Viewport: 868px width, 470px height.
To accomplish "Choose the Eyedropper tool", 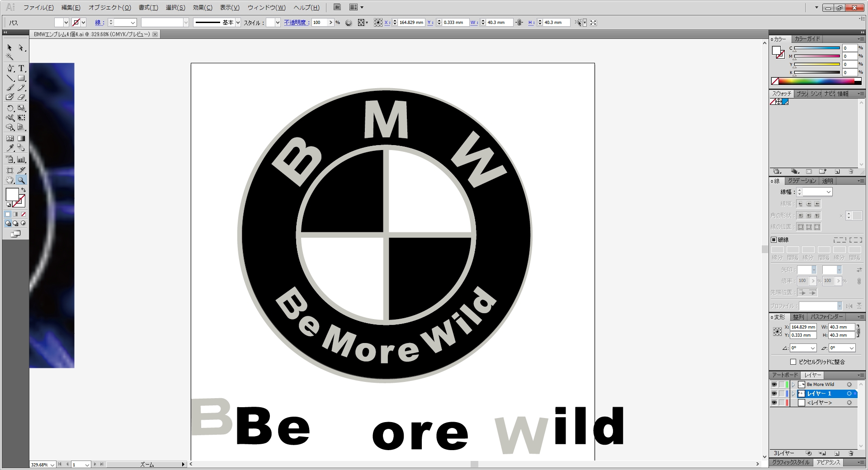I will (10, 148).
